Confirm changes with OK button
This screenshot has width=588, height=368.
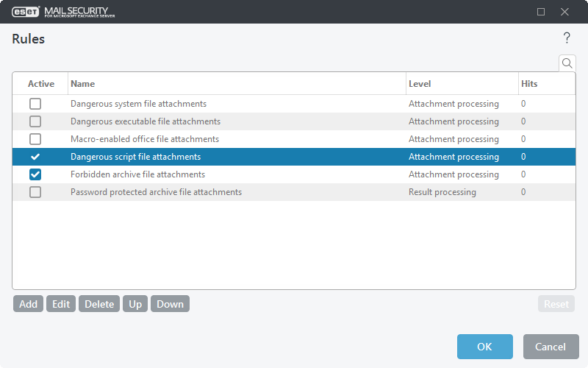pyautogui.click(x=484, y=347)
